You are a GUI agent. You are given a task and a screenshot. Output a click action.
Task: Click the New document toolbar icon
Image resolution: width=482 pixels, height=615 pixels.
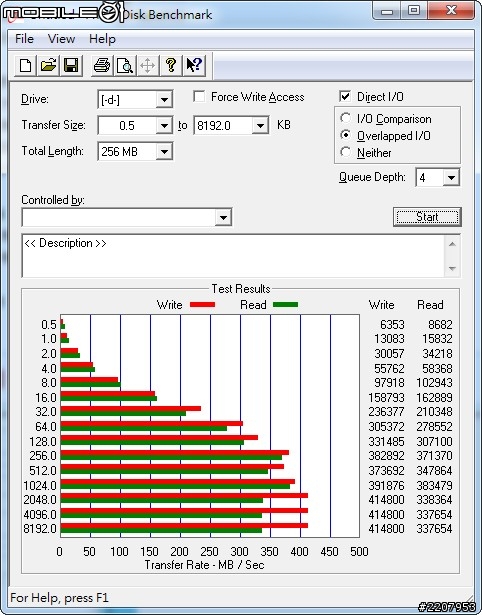25,65
